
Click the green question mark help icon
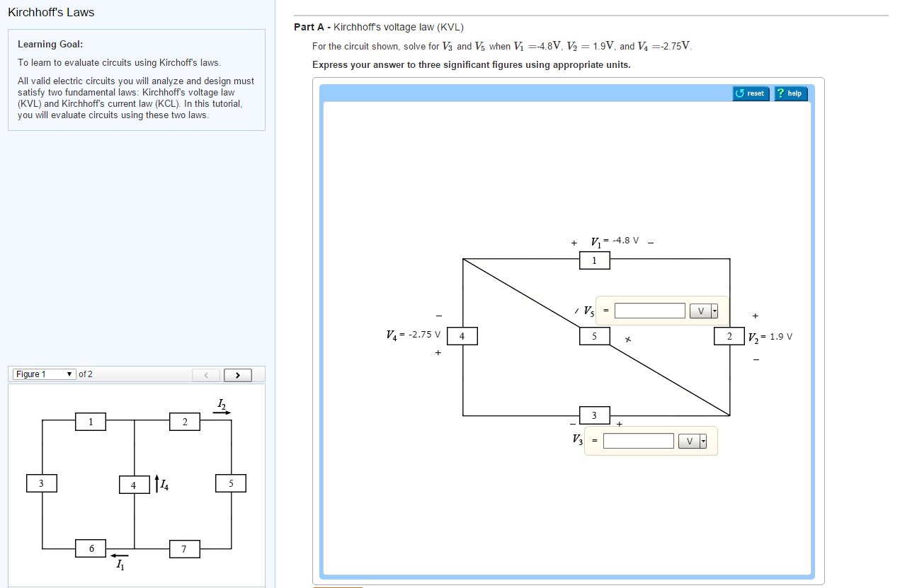780,93
